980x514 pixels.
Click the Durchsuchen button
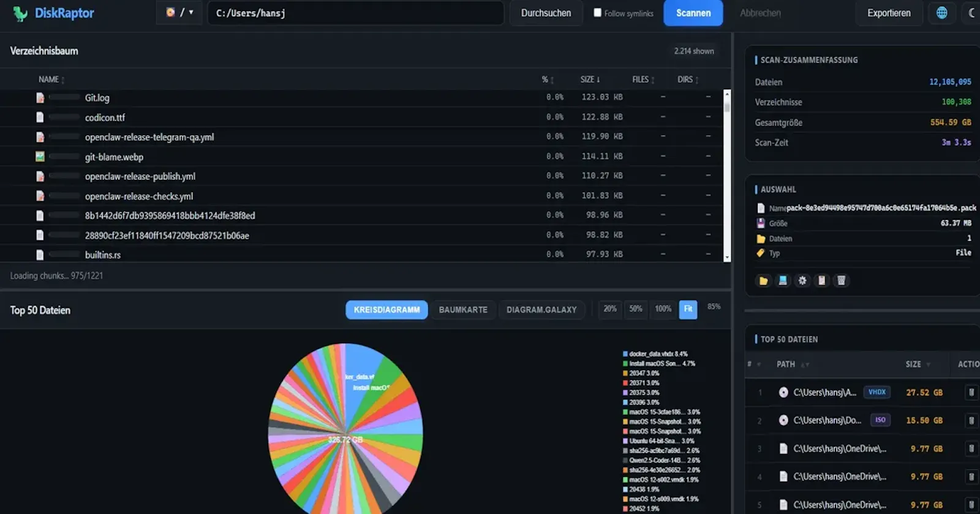tap(546, 13)
